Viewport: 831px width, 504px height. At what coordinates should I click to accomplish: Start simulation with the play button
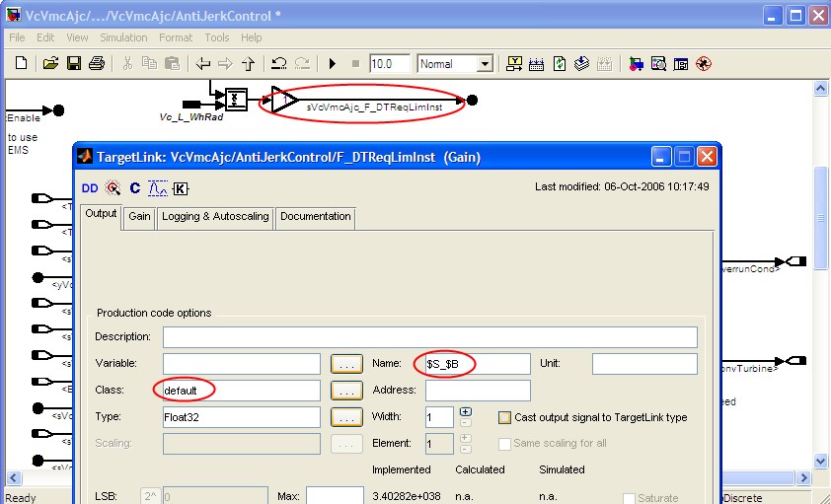click(x=333, y=64)
